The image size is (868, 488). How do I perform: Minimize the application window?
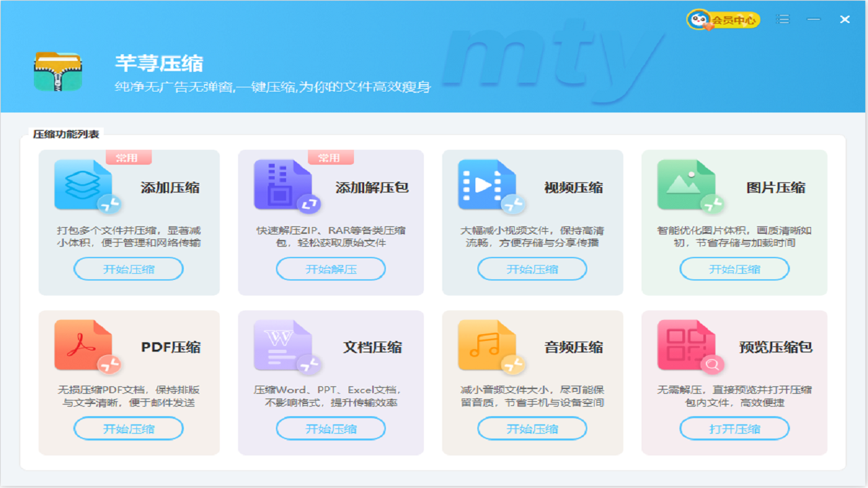pyautogui.click(x=814, y=20)
